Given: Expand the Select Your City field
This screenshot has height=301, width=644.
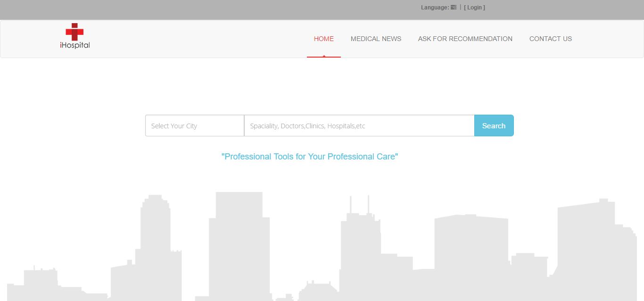Looking at the screenshot, I should click(194, 126).
